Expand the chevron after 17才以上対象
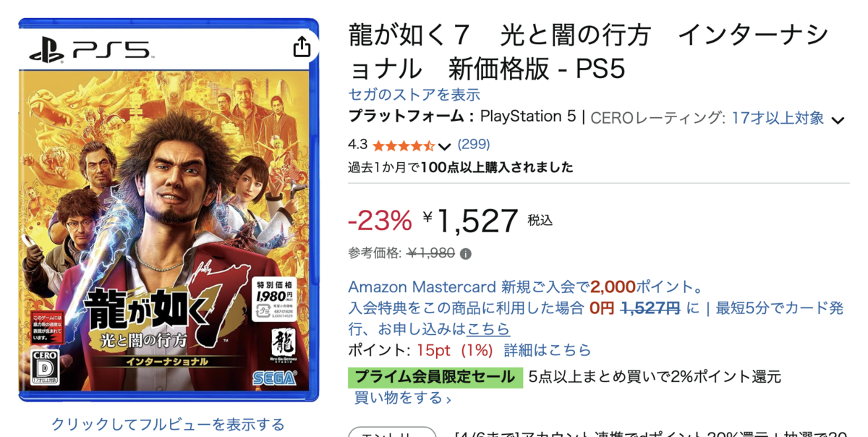Screen dimensions: 868x437 838,120
